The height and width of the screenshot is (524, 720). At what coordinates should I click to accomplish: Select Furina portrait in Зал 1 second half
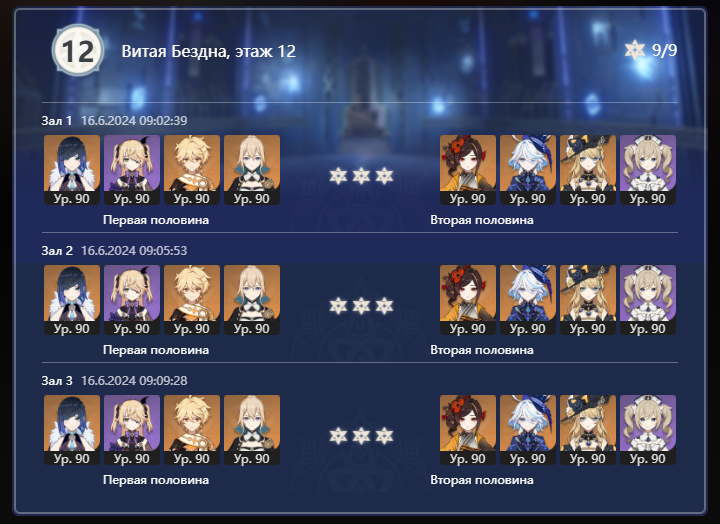[528, 169]
